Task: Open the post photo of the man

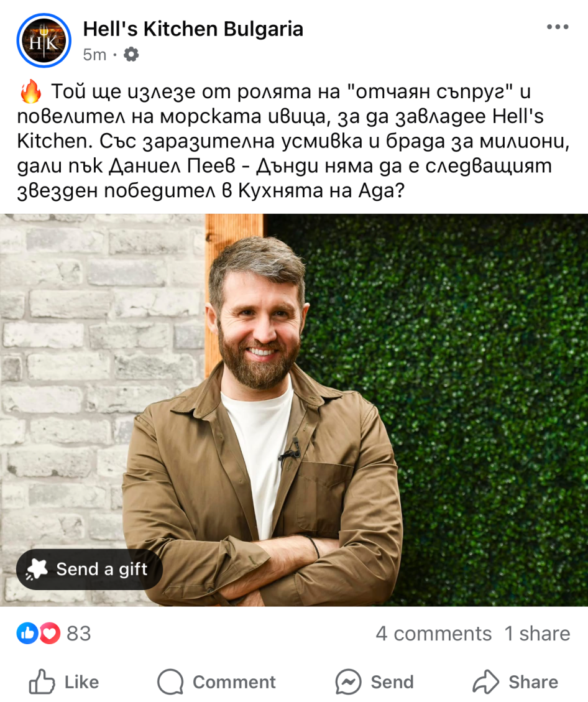Action: click(294, 410)
